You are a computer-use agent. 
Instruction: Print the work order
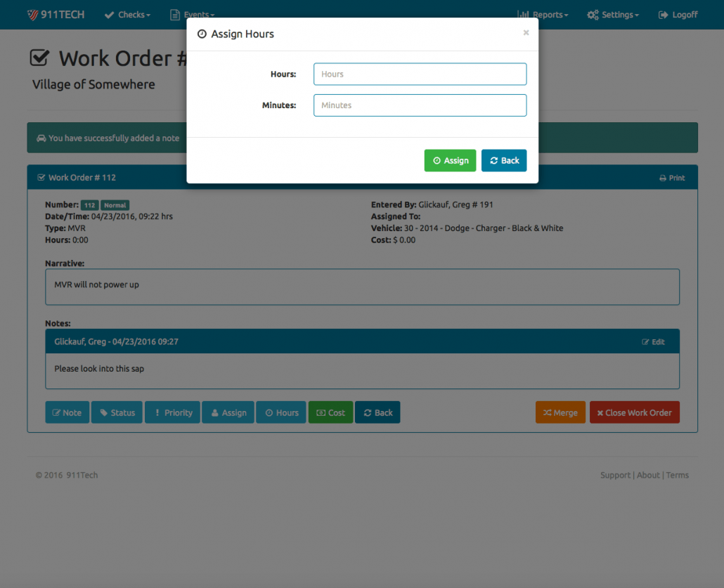[672, 178]
